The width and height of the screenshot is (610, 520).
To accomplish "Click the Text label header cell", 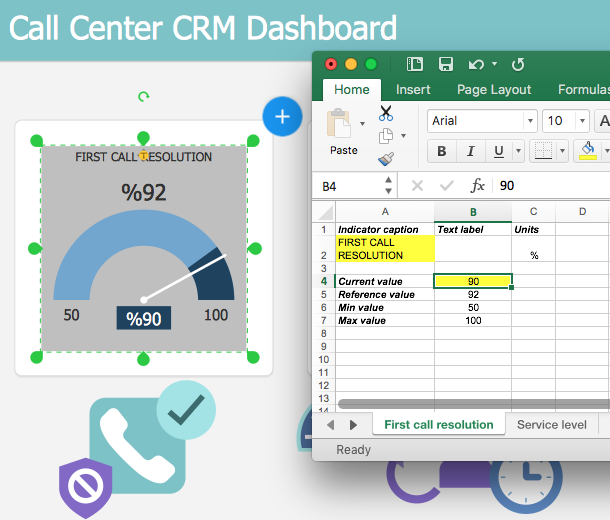I will [x=473, y=229].
